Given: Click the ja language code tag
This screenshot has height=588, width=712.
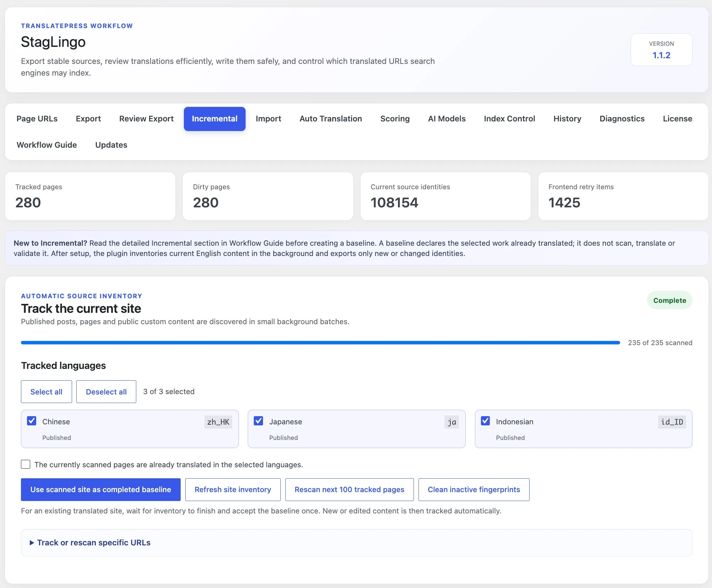Looking at the screenshot, I should 451,422.
